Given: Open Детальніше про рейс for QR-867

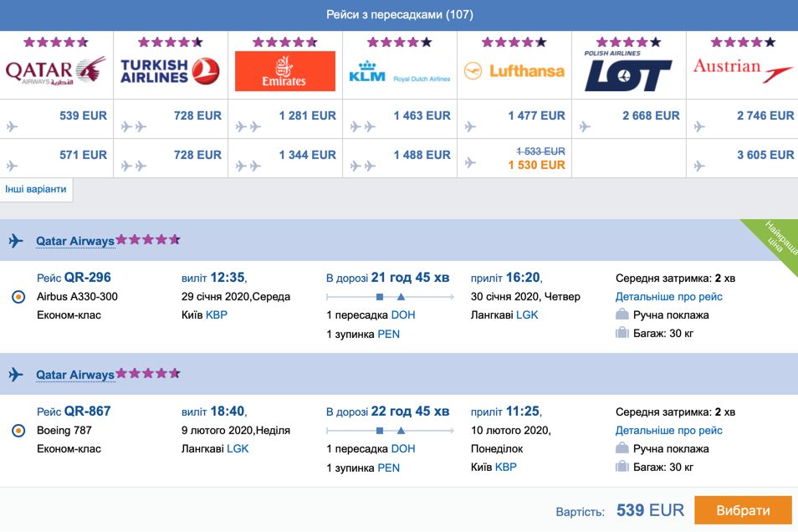Looking at the screenshot, I should click(668, 430).
